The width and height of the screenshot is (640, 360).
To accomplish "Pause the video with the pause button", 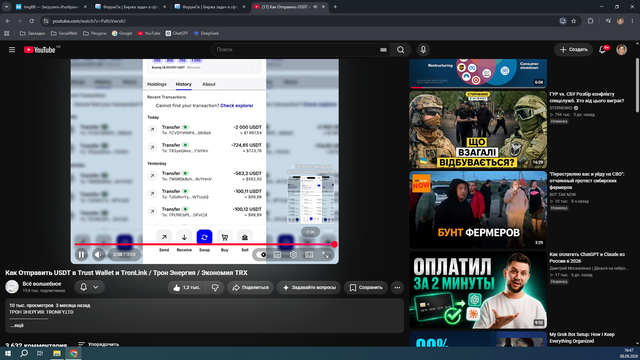I will 81,255.
